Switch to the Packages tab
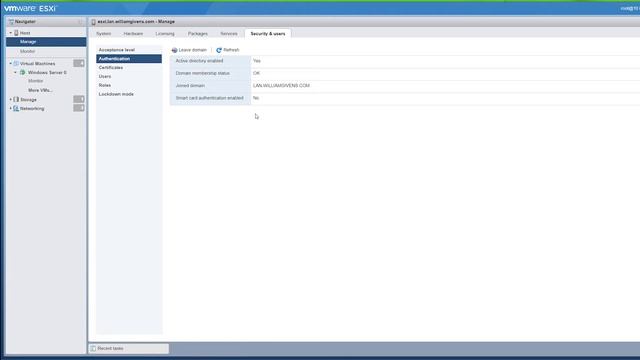Screen dimensions: 640x360 198,33
